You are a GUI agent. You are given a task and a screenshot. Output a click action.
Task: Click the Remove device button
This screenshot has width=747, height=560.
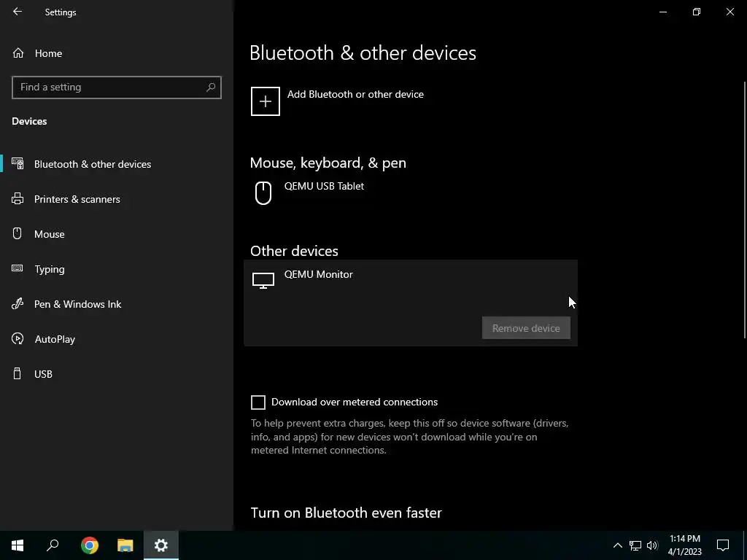(x=526, y=328)
